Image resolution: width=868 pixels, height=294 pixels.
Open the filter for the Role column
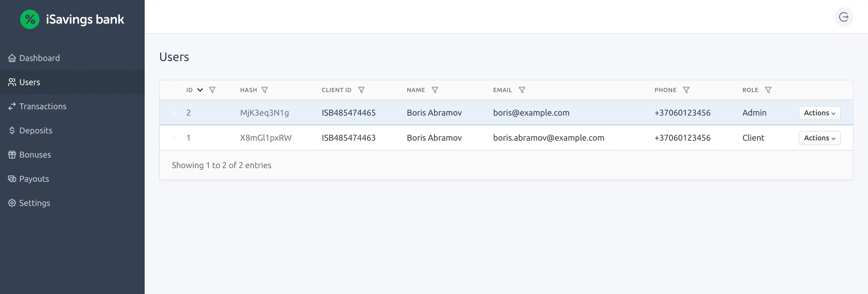[x=768, y=90]
